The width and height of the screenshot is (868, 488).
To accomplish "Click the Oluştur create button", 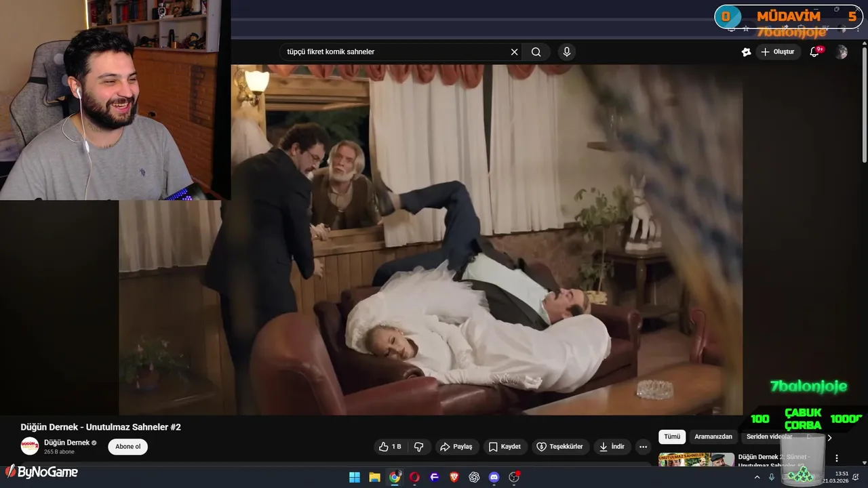I will [778, 52].
